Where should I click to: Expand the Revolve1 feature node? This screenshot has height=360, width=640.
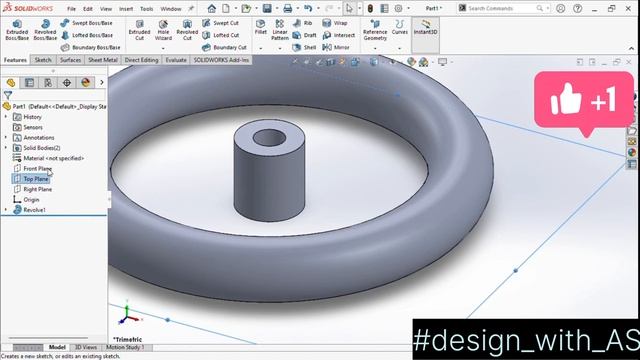6,210
